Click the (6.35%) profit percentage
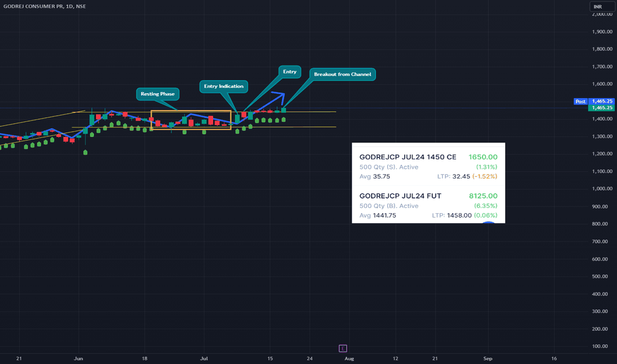Viewport: 617px width, 364px height. pyautogui.click(x=485, y=206)
